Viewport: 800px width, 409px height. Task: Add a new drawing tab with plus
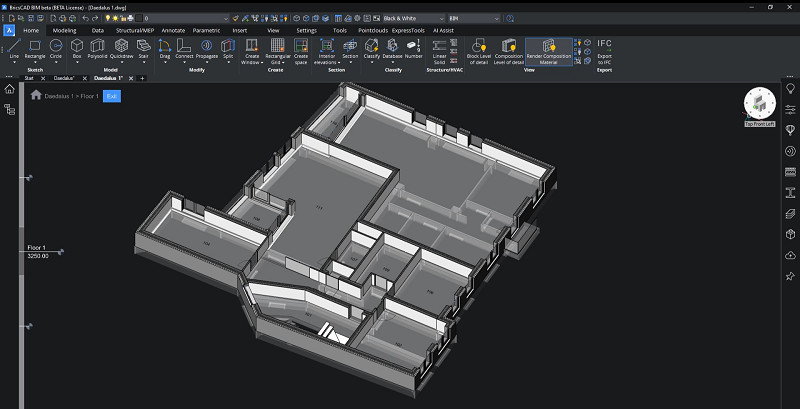142,77
